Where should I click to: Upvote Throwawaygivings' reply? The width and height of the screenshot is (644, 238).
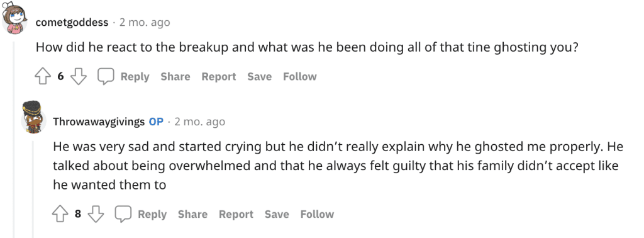pyautogui.click(x=60, y=215)
